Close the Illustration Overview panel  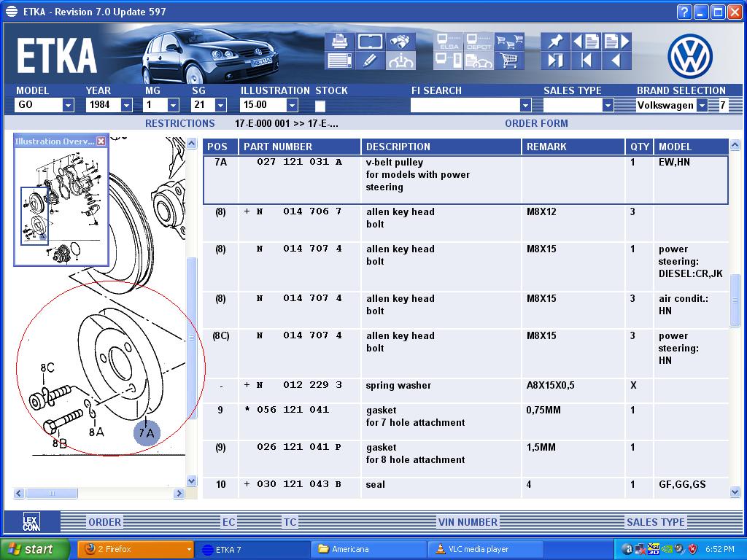pos(101,141)
